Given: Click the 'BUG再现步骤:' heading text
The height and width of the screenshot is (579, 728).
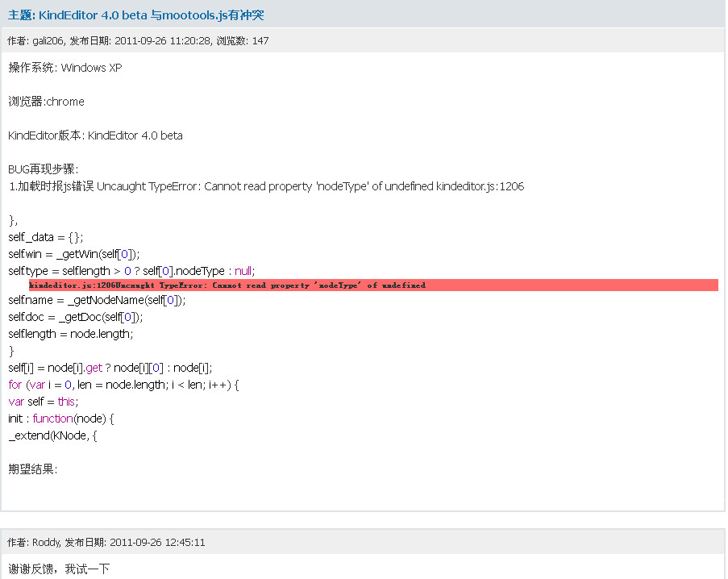Looking at the screenshot, I should pos(44,169).
